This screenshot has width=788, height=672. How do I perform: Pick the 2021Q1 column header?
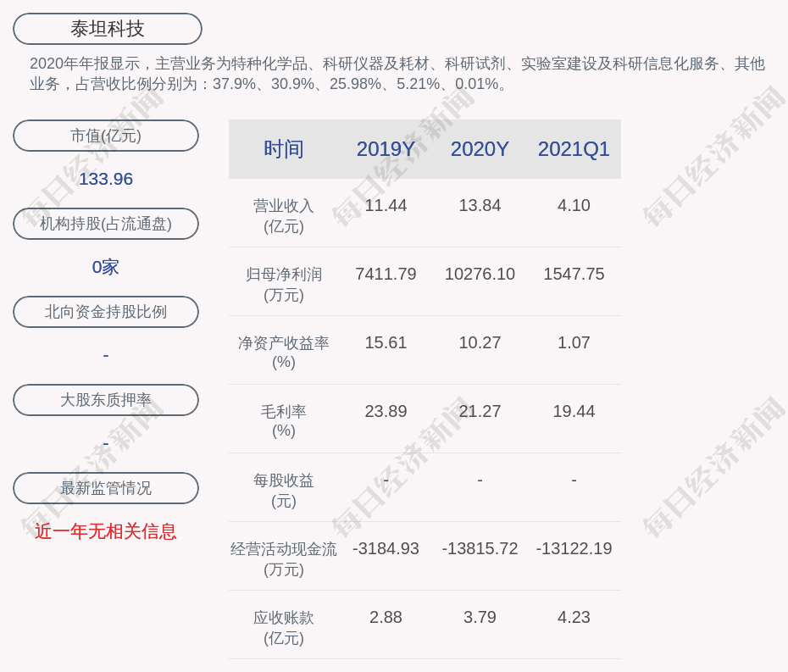[574, 149]
